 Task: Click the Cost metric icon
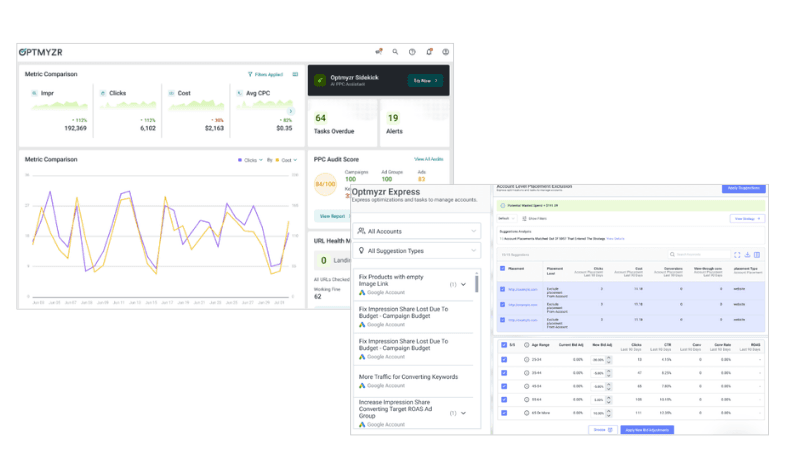pyautogui.click(x=171, y=93)
